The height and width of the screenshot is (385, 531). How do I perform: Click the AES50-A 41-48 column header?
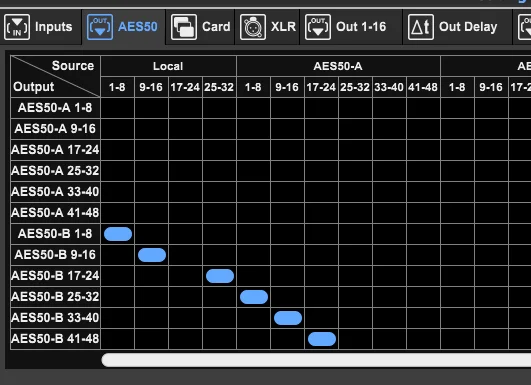click(x=424, y=87)
